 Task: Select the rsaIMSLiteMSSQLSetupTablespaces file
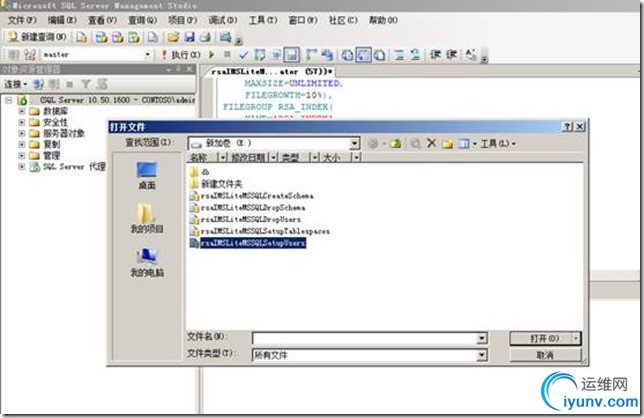click(x=260, y=231)
